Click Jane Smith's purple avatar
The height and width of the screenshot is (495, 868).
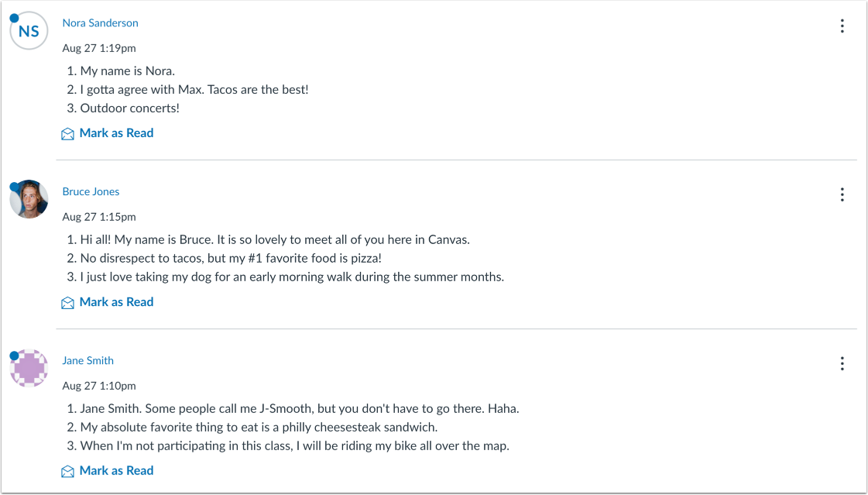29,369
